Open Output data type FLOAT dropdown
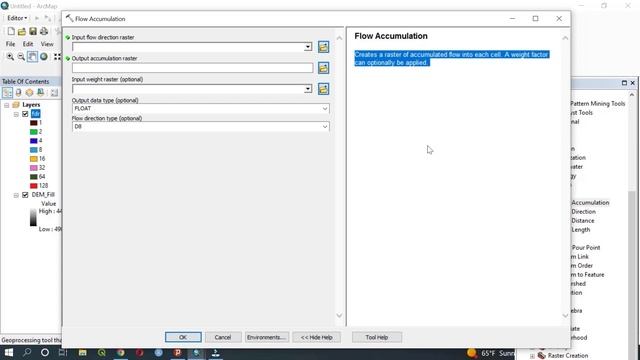 [324, 109]
